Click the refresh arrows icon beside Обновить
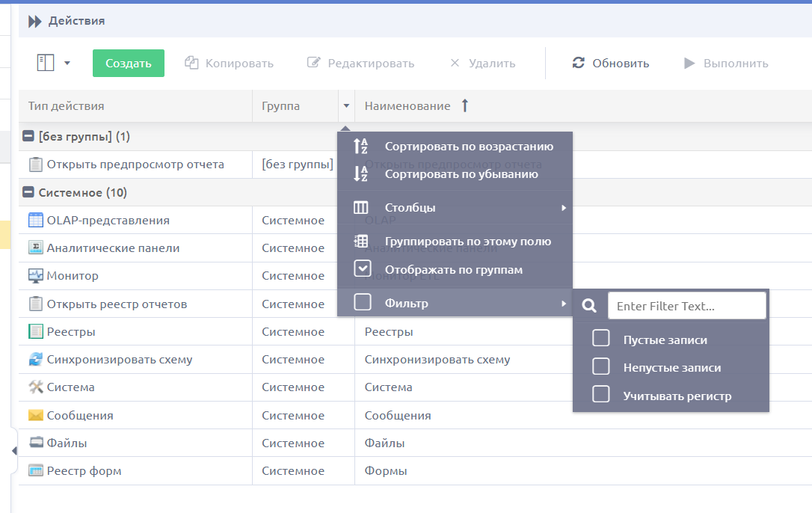This screenshot has height=513, width=812. [x=579, y=64]
